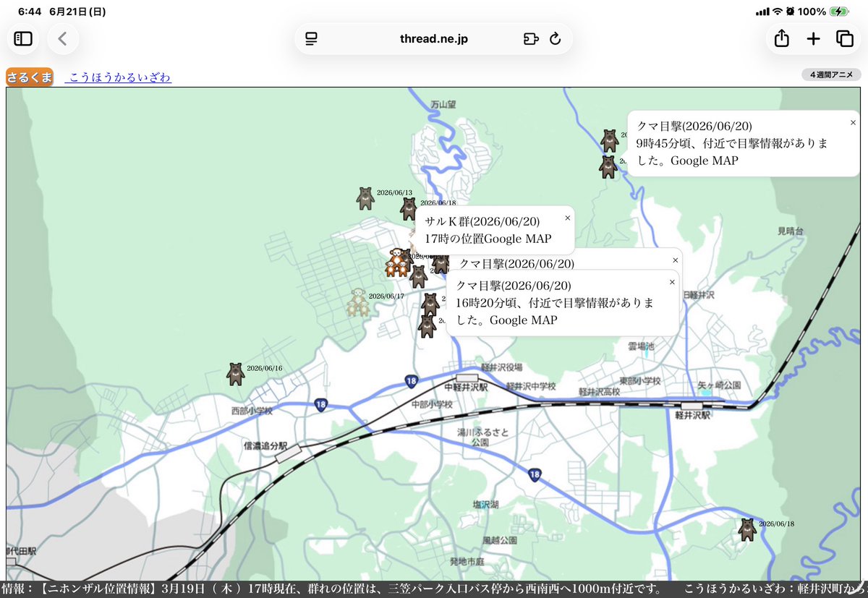Tap the battery indicator in status bar
The image size is (868, 598).
click(840, 12)
